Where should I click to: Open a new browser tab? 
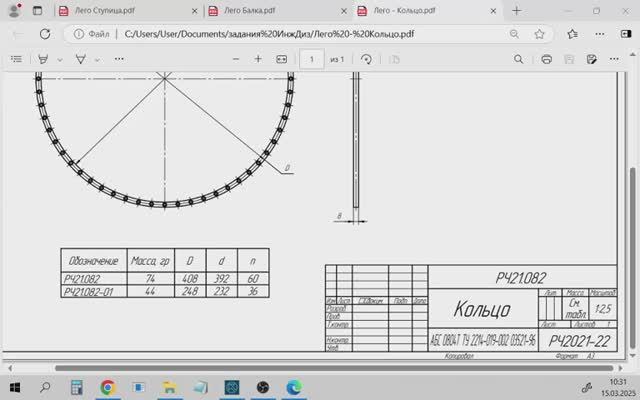pos(517,11)
